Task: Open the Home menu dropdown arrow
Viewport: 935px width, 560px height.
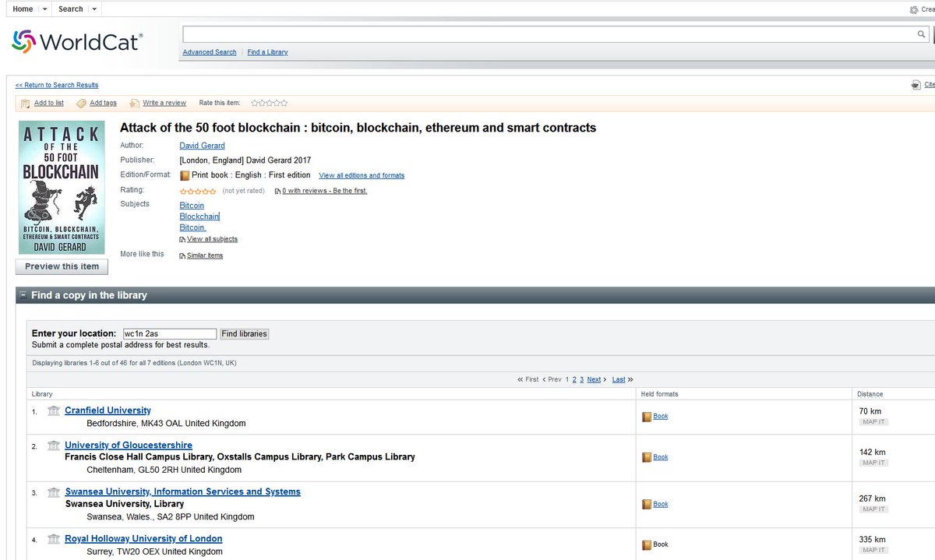Action: tap(44, 9)
